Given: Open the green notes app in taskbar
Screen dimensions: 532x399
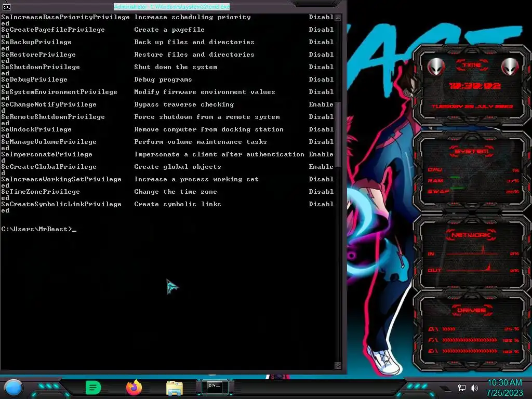Looking at the screenshot, I should (94, 388).
